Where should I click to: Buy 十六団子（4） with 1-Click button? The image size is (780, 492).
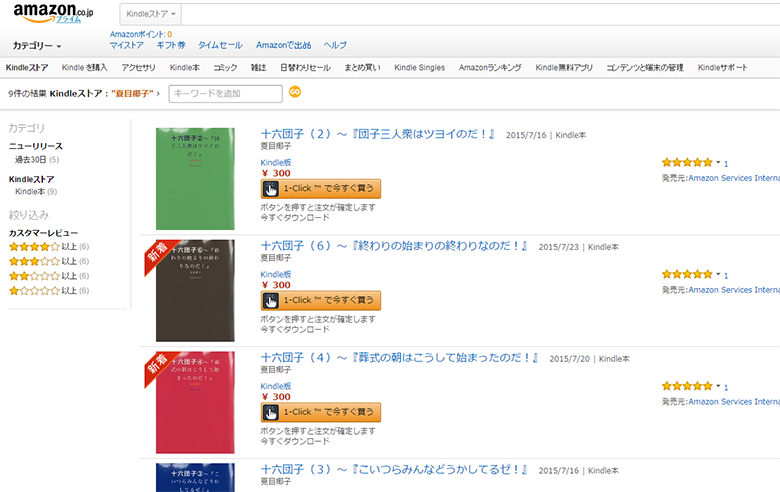(321, 412)
